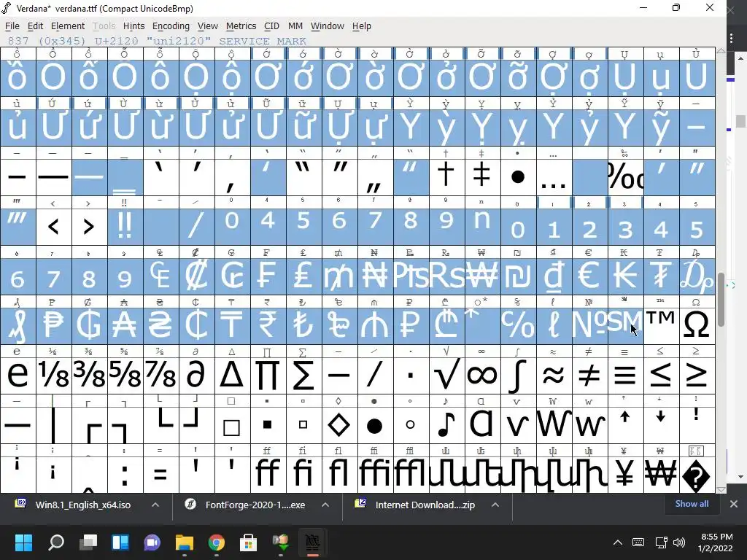The image size is (747, 560).
Task: Select the ellipsis … glyph cell
Action: click(554, 177)
